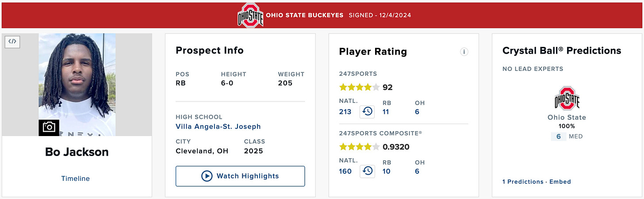The image size is (644, 199).
Task: Open the Timeline link under Bo Jackson
Action: pyautogui.click(x=75, y=179)
